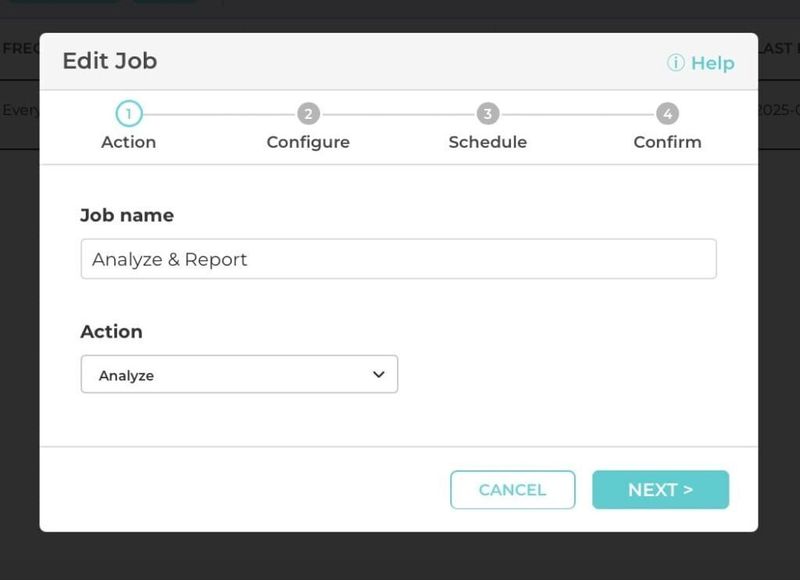
Task: Select step 4 circle icon
Action: tap(667, 114)
